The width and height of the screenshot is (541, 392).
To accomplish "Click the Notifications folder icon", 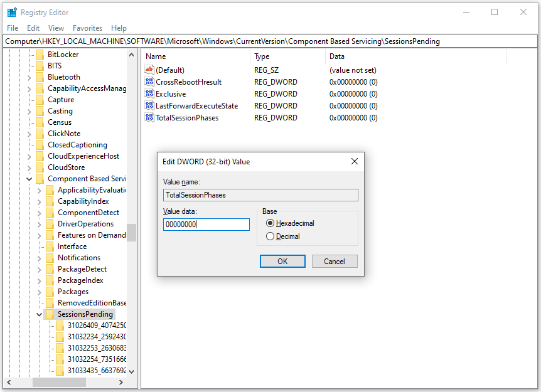I will [x=50, y=258].
